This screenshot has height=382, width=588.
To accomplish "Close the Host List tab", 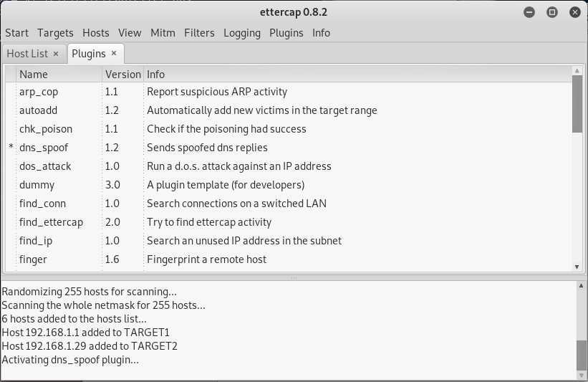I will 56,54.
